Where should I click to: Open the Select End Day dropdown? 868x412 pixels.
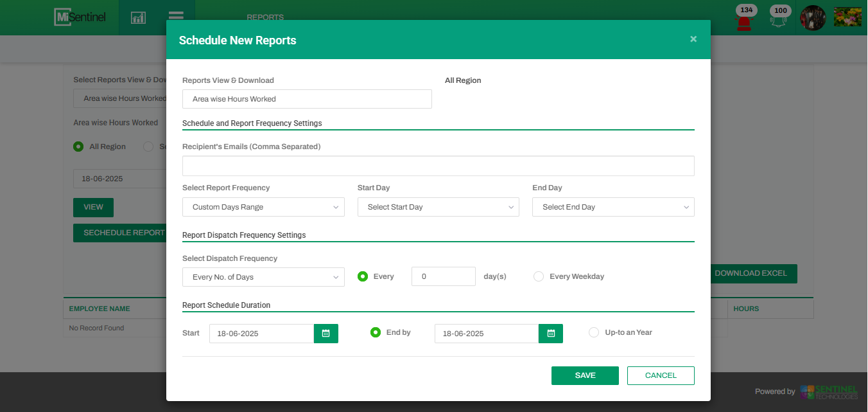click(613, 207)
